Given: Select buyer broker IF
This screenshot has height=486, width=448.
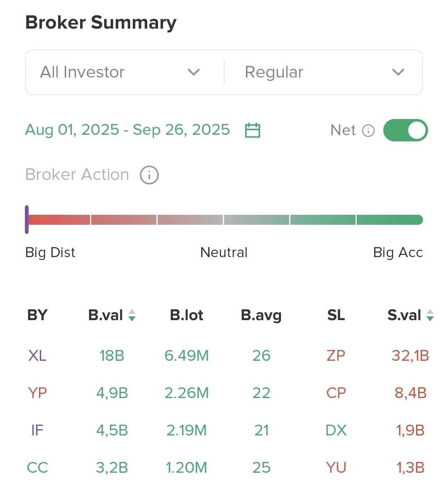Looking at the screenshot, I should 37,430.
